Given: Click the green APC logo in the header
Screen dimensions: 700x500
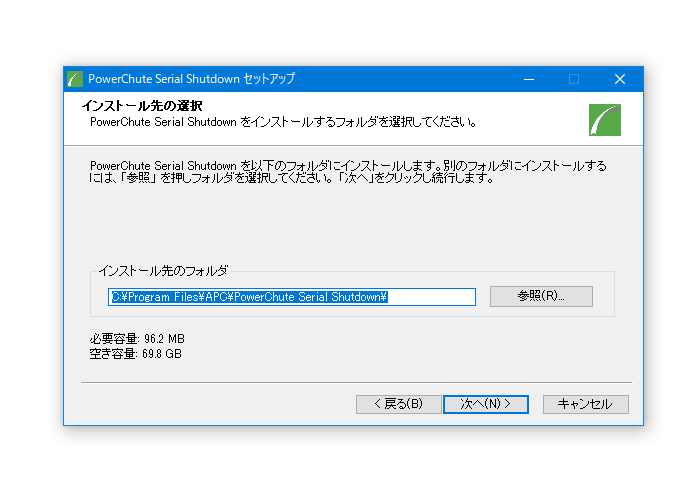Looking at the screenshot, I should tap(604, 120).
